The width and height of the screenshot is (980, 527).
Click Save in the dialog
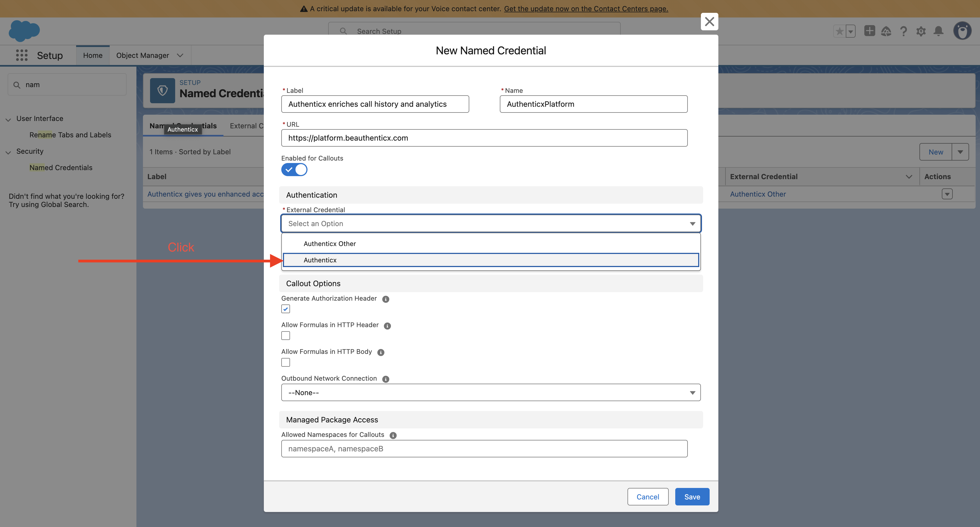click(x=692, y=497)
